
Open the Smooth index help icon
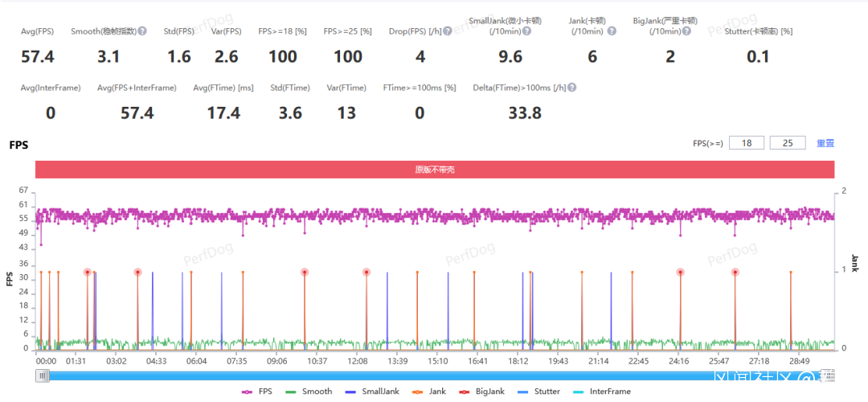click(142, 31)
